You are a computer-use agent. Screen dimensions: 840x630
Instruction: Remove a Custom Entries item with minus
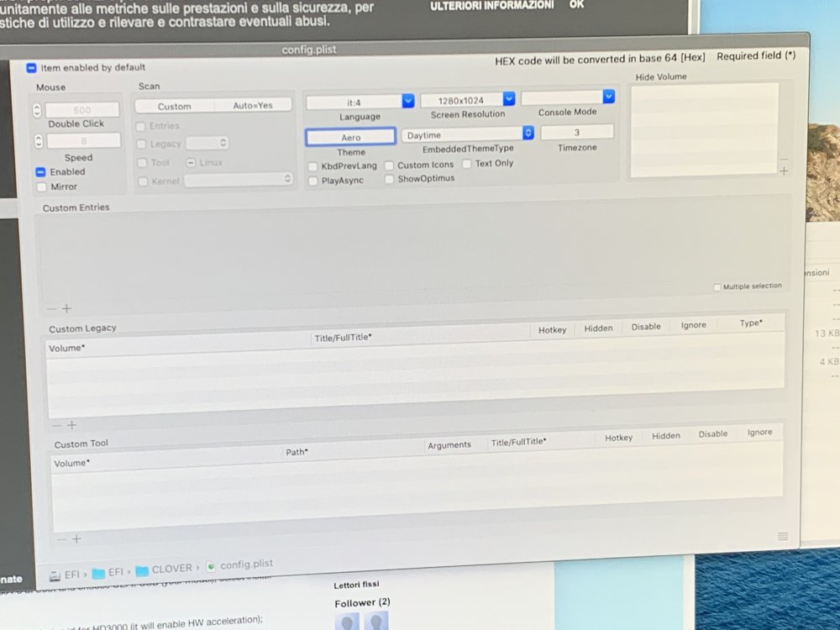[51, 309]
